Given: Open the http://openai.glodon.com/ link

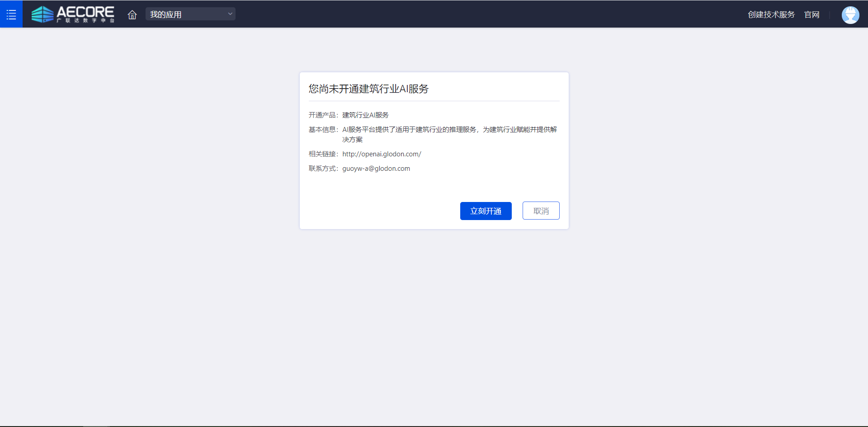Looking at the screenshot, I should point(382,154).
